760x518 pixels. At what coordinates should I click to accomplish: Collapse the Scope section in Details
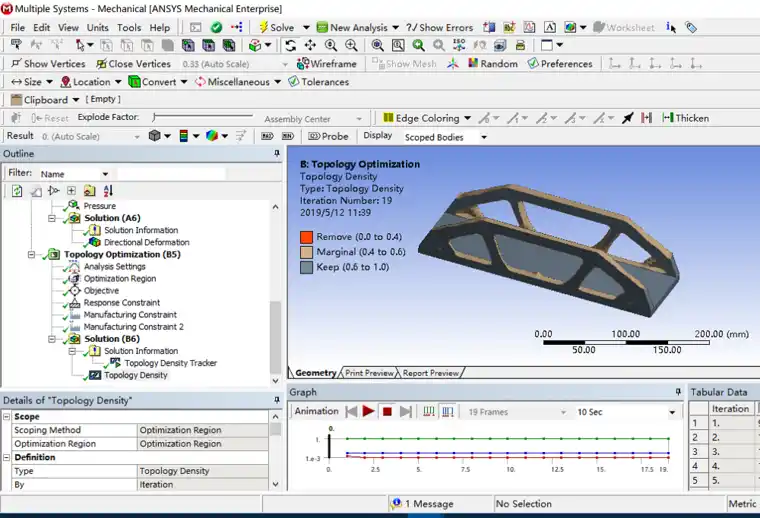pyautogui.click(x=7, y=417)
